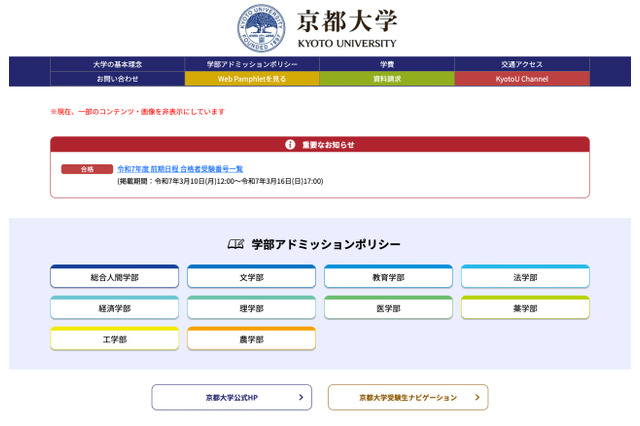Click the 重要なお知らせ header bar
Screen dimensions: 640x426
coord(320,144)
